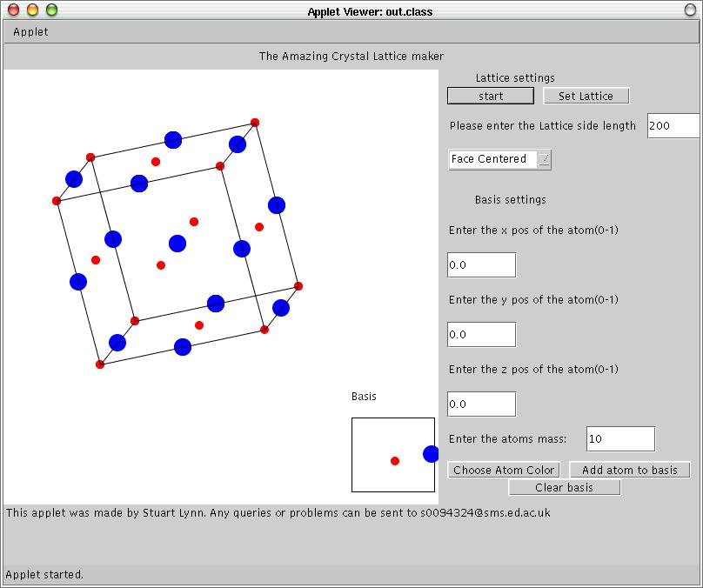Click the start button
This screenshot has width=703, height=588.
click(x=491, y=96)
